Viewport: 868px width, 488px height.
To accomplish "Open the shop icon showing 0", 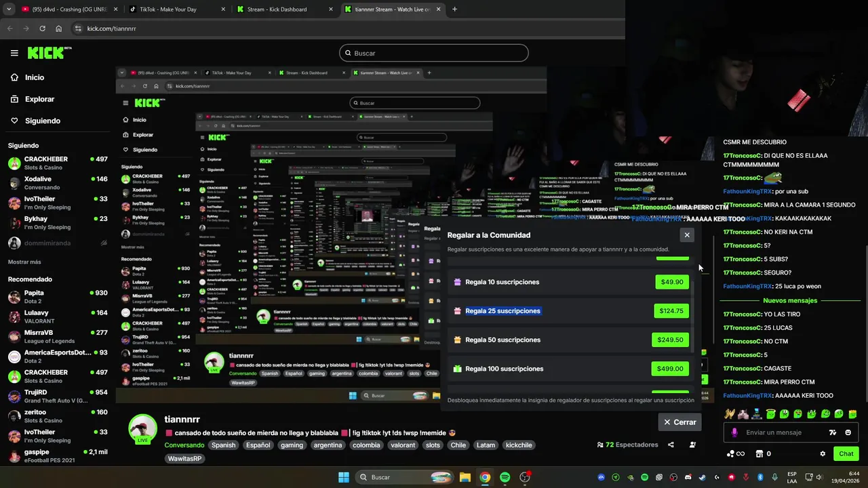I will (764, 453).
